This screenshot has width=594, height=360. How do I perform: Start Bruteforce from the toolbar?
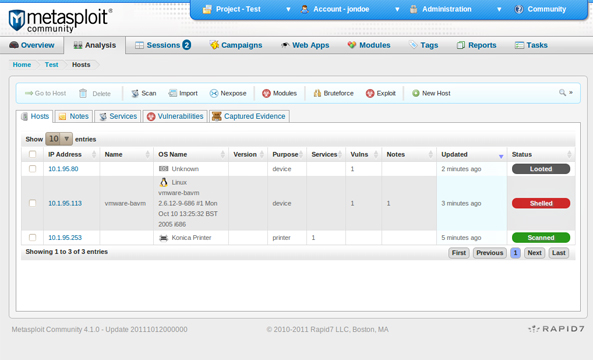click(x=333, y=93)
